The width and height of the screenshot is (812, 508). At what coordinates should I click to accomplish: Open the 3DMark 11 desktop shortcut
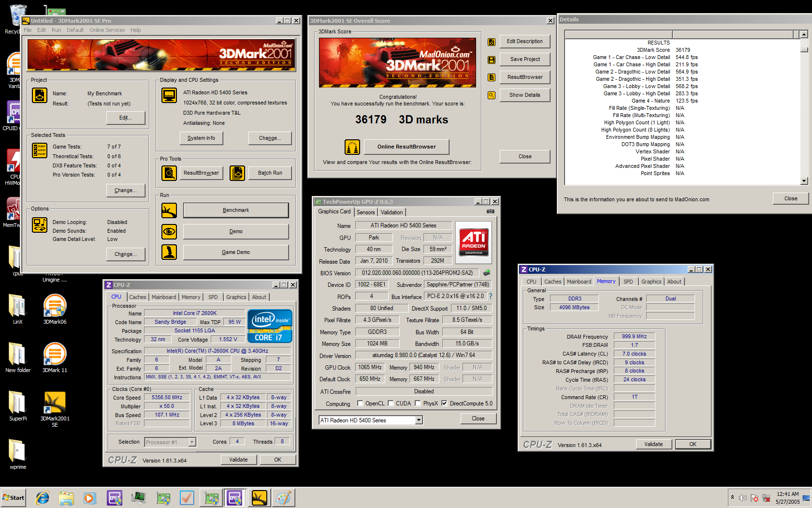pos(55,358)
